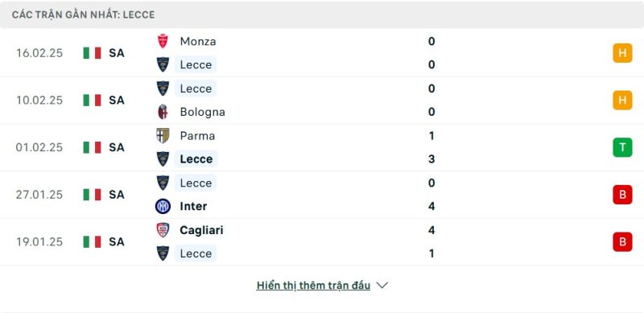Click the green T result badge
Screen dimensions: 644x313
point(622,147)
